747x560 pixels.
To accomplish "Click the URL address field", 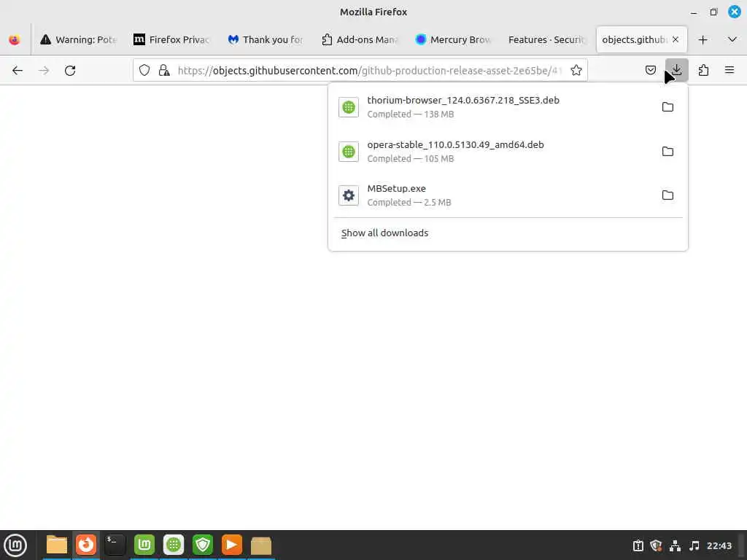I will [369, 71].
